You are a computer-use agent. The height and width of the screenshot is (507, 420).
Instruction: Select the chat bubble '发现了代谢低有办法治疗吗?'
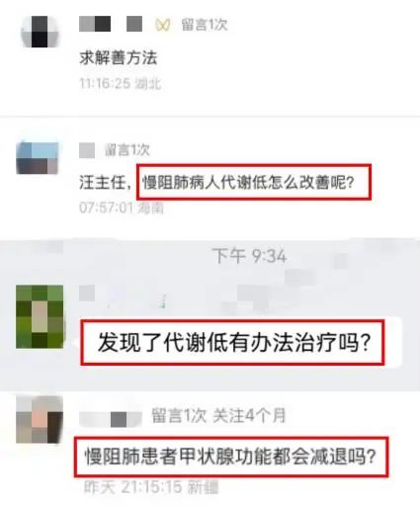pos(234,342)
